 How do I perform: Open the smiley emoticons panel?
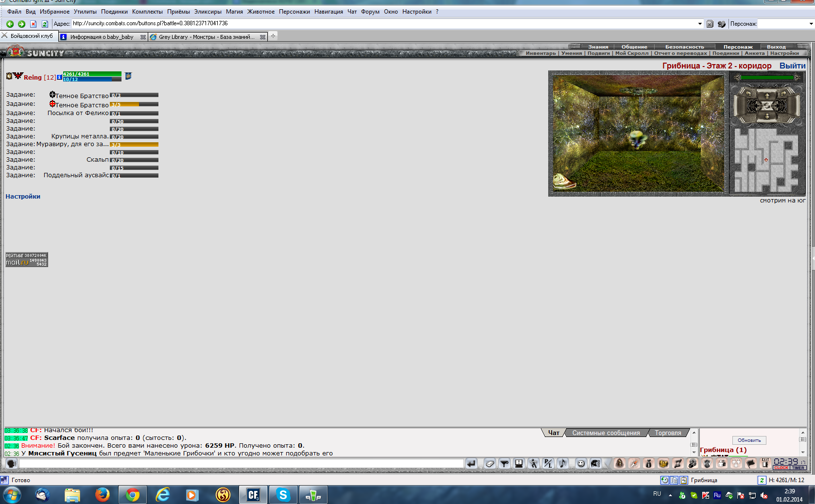[x=581, y=464]
